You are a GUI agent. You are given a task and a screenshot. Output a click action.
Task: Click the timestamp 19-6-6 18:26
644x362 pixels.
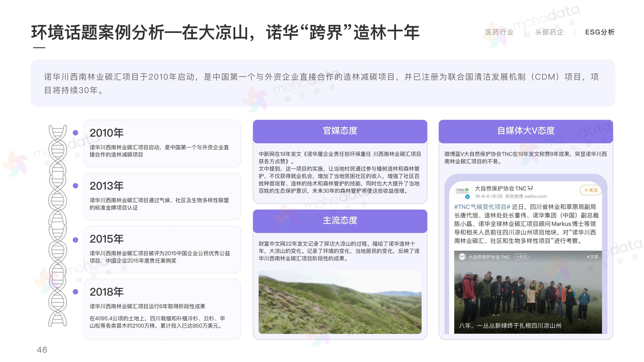tap(489, 196)
